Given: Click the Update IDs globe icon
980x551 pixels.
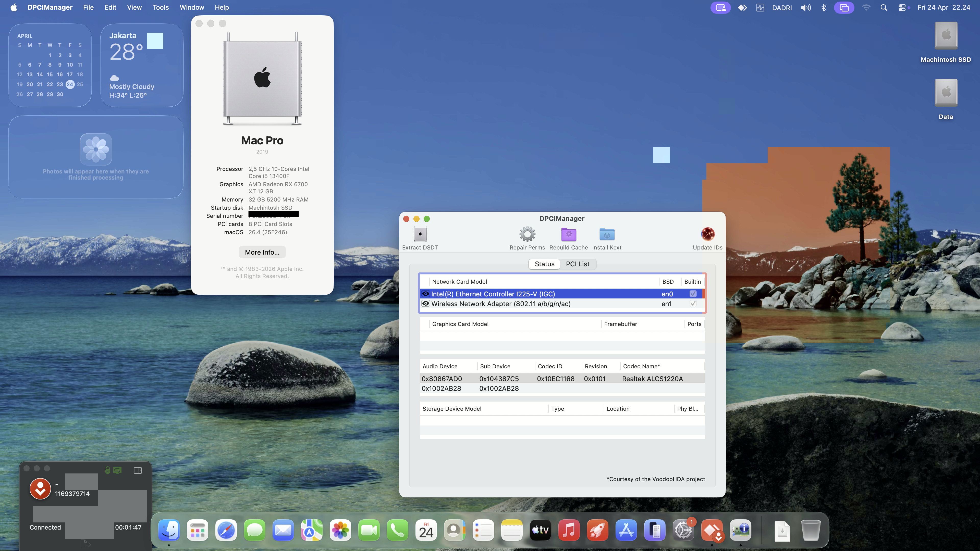Looking at the screenshot, I should pyautogui.click(x=708, y=234).
